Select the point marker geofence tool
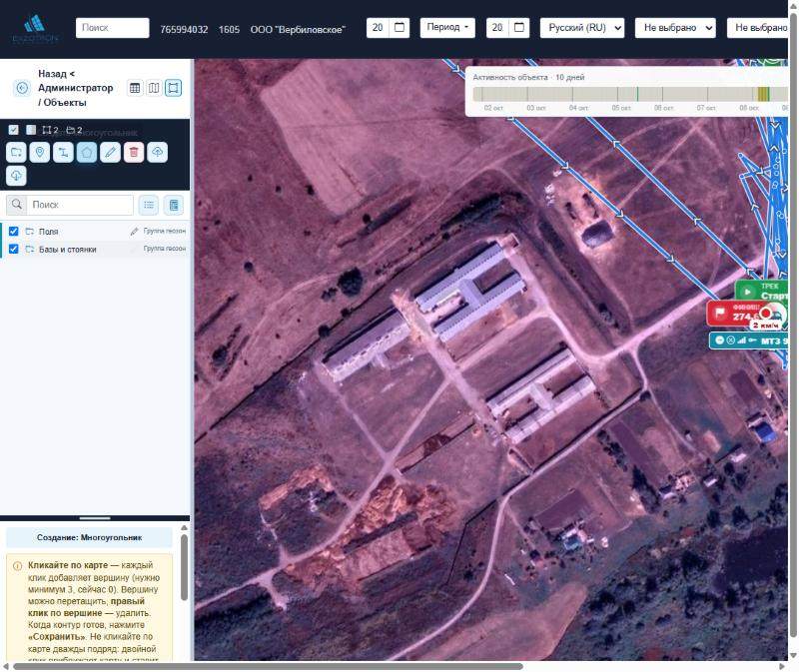Image resolution: width=799 pixels, height=672 pixels. click(x=40, y=153)
